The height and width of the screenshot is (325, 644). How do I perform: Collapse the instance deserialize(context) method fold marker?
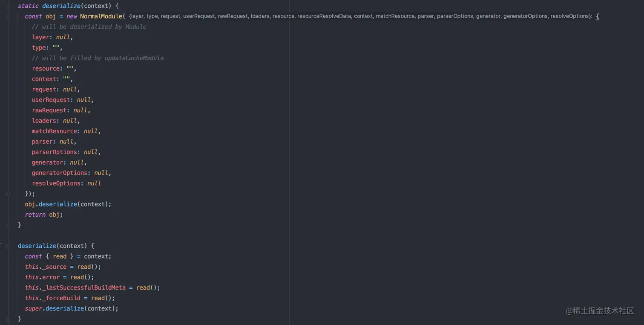(x=8, y=246)
